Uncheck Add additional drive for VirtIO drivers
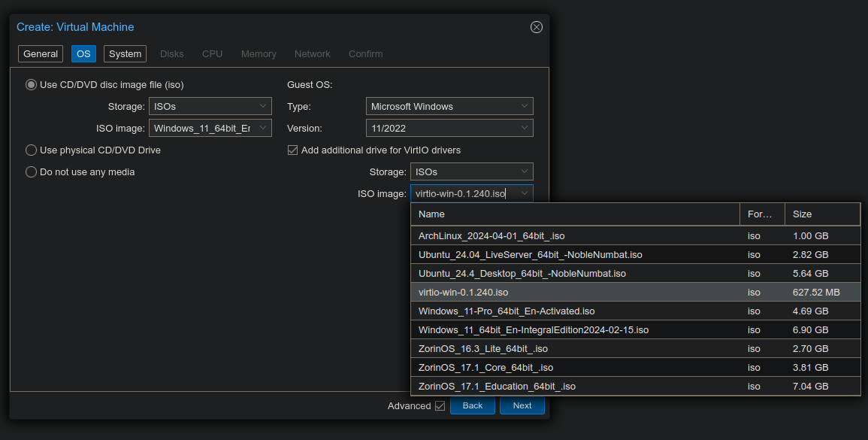 293,150
